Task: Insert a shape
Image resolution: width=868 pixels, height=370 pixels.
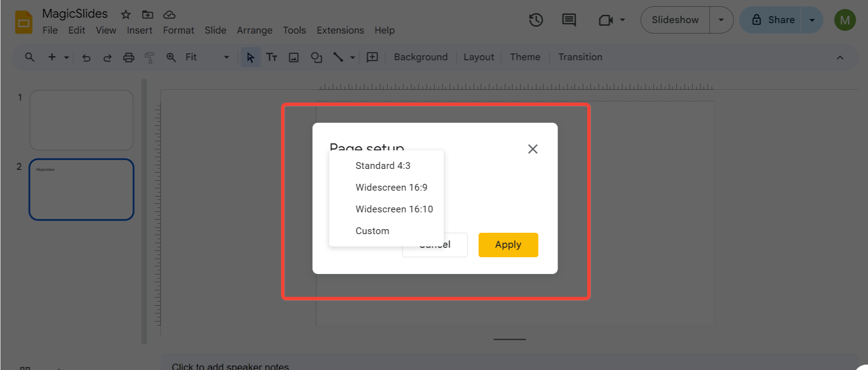Action: pos(316,58)
